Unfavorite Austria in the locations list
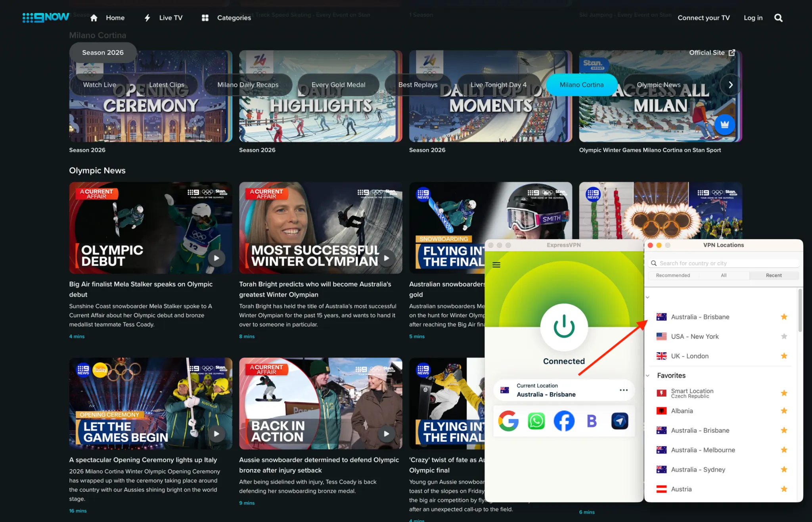 pyautogui.click(x=784, y=489)
